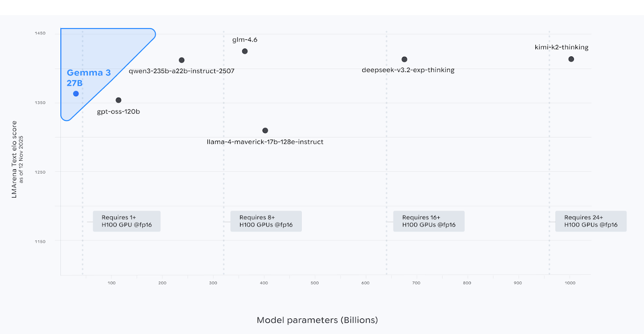
Task: Click the deepseek-v3.2-exp-thinking data point
Action: pos(404,59)
